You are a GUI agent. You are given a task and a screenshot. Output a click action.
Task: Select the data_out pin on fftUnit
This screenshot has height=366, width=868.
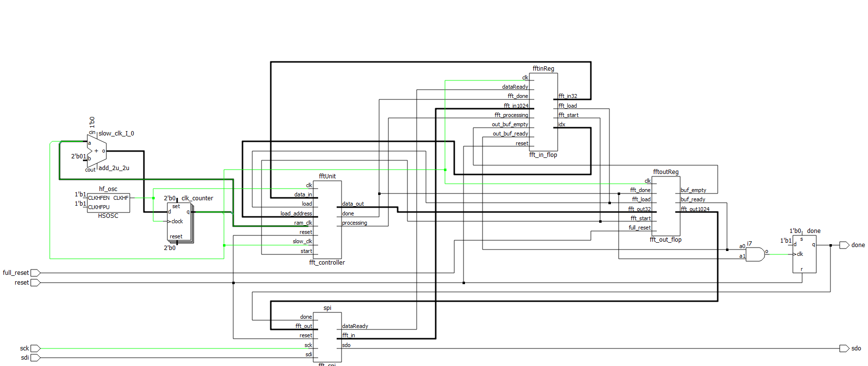(x=353, y=204)
